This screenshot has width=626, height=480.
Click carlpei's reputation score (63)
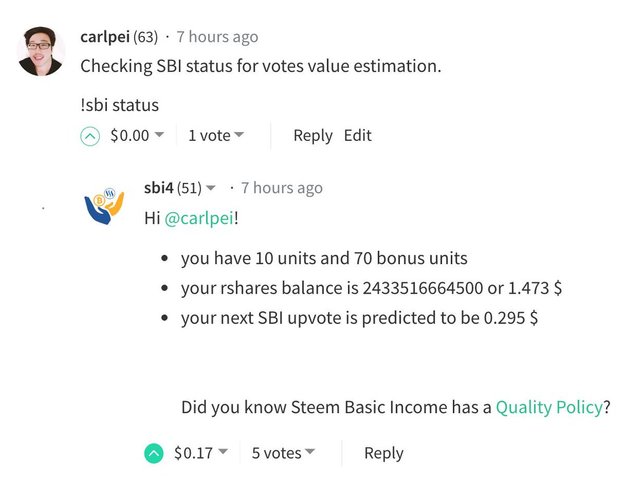(x=147, y=37)
